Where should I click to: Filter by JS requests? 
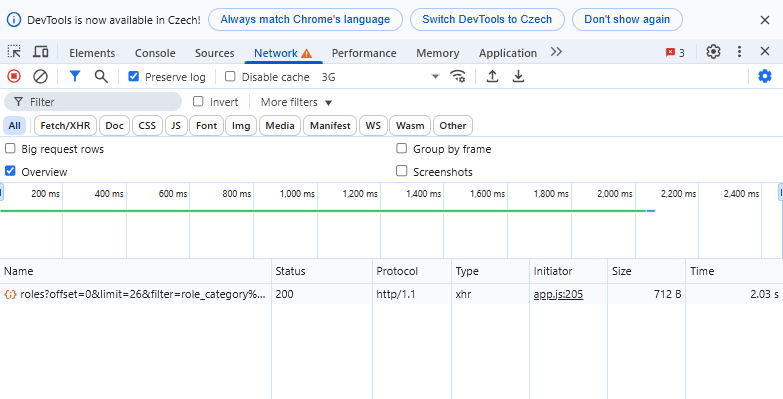176,126
